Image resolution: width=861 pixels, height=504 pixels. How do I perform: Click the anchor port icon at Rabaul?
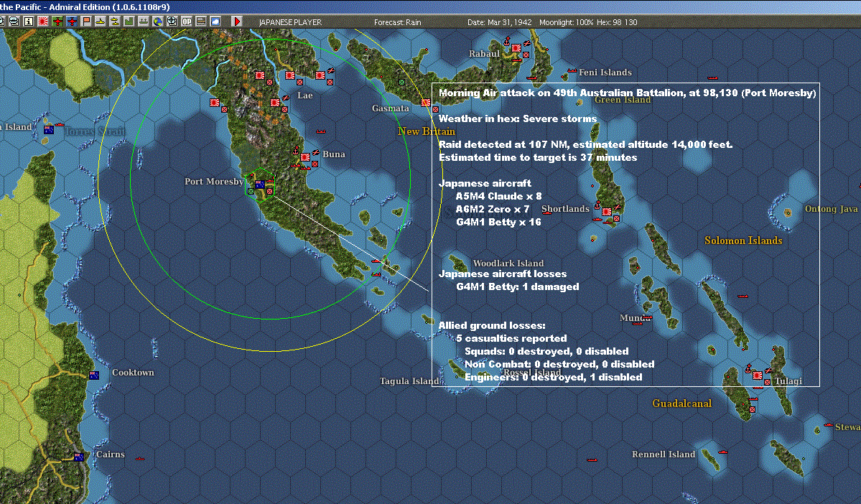point(508,41)
